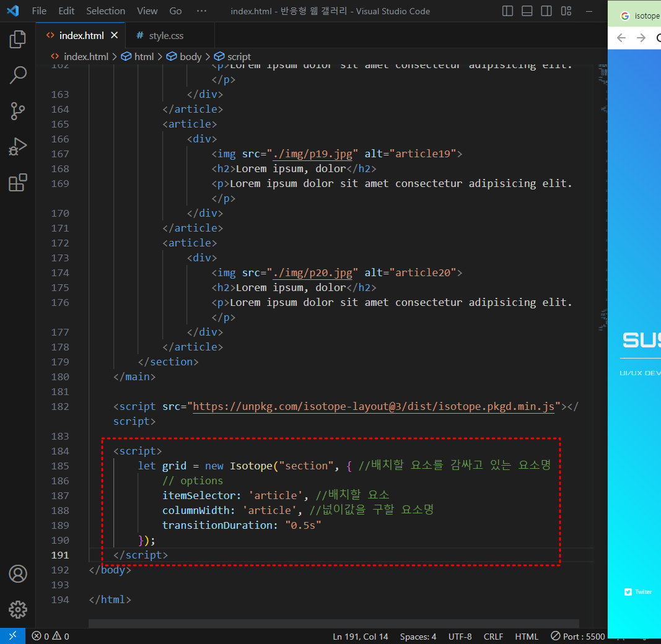Follow the ./img/p19.jpg path link
Image resolution: width=661 pixels, height=644 pixels.
point(312,154)
